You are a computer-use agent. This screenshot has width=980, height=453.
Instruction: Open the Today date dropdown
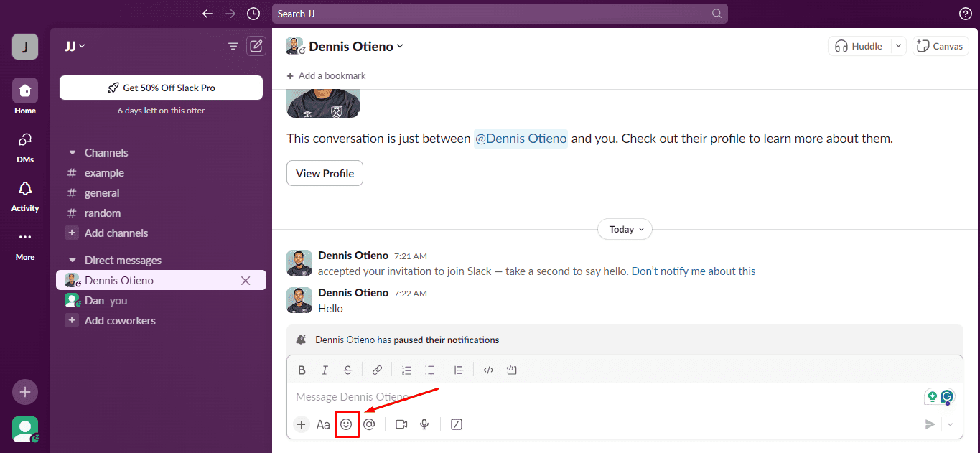pyautogui.click(x=625, y=230)
